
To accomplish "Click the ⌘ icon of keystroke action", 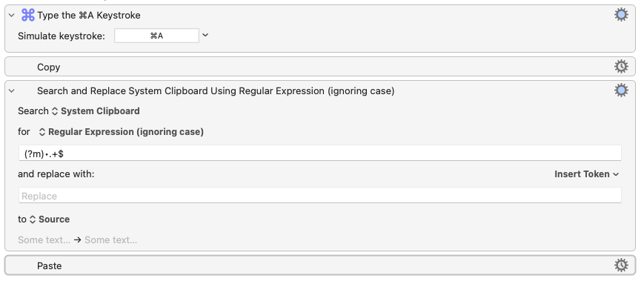I will [28, 16].
